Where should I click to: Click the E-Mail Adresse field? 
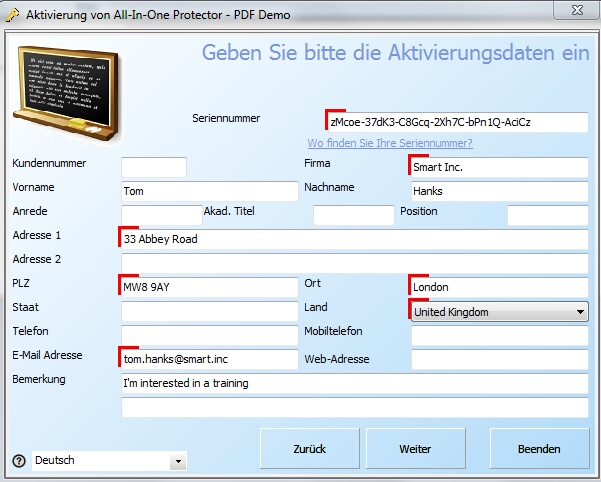209,359
